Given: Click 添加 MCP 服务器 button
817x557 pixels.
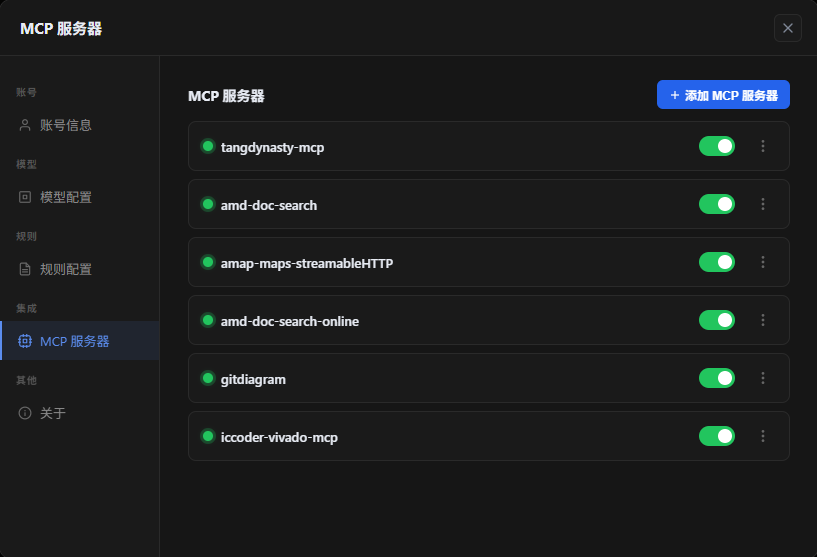Looking at the screenshot, I should [723, 95].
